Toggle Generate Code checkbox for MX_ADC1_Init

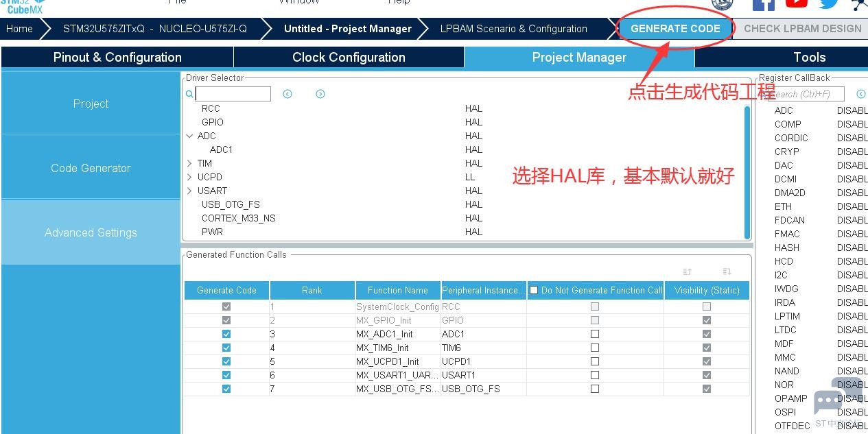coord(226,334)
